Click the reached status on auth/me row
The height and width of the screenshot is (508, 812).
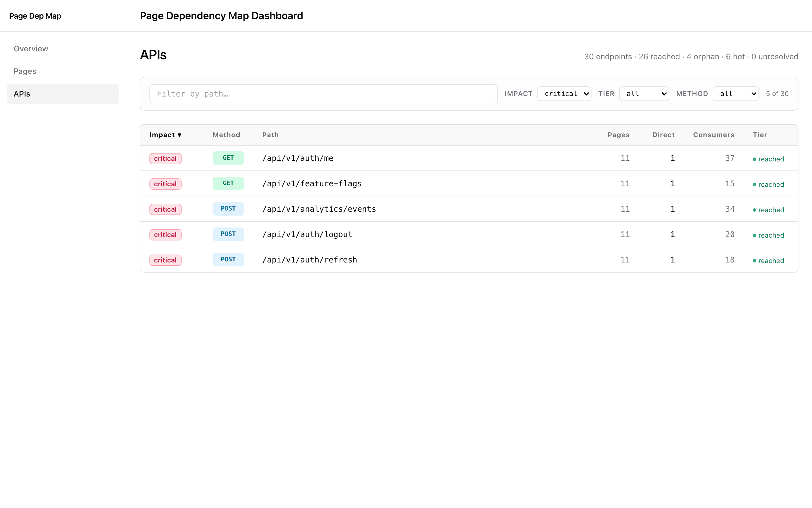point(768,159)
